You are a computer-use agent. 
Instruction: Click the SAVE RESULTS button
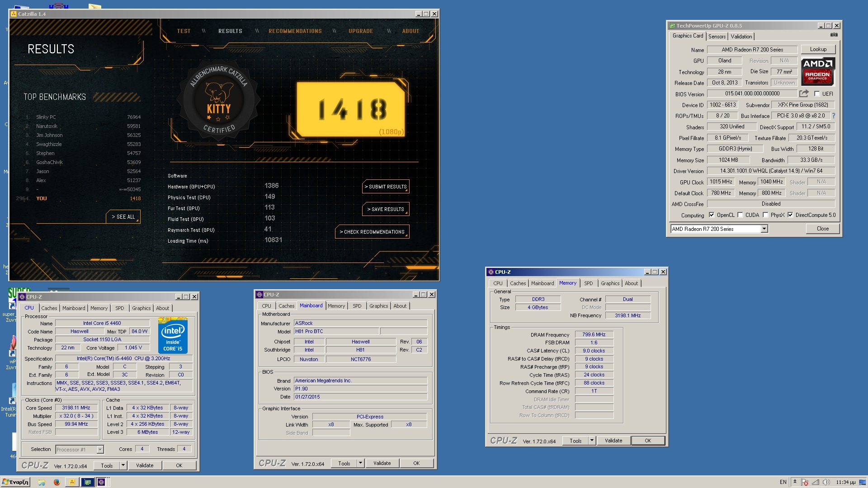[x=386, y=209]
